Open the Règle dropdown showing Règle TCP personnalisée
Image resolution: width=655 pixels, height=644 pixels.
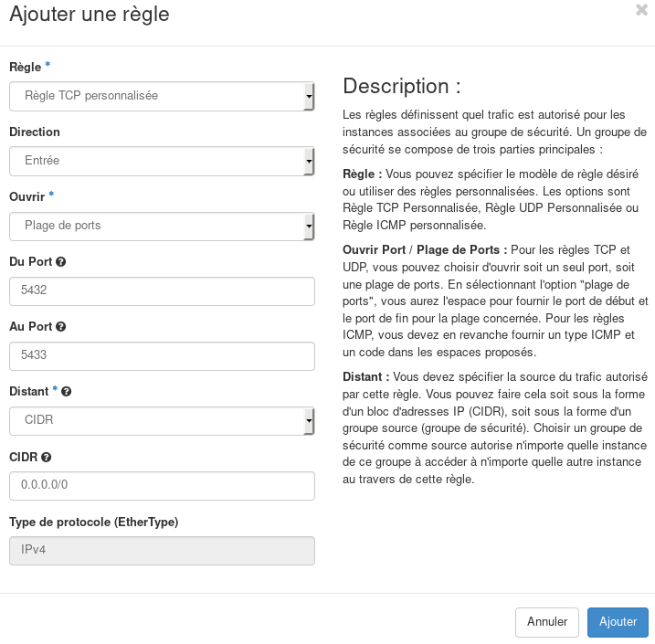[x=162, y=95]
